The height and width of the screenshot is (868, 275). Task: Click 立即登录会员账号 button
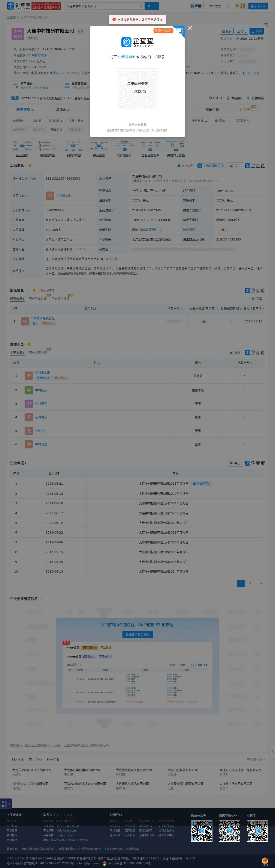(x=137, y=634)
